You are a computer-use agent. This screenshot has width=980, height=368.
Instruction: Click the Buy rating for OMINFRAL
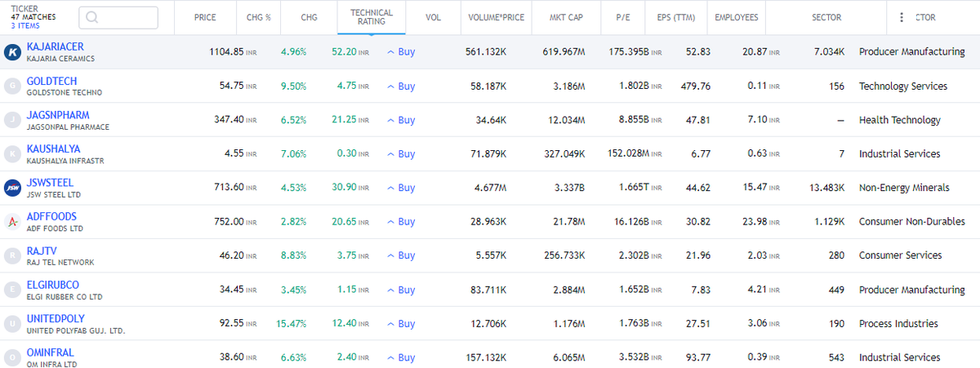click(x=401, y=357)
